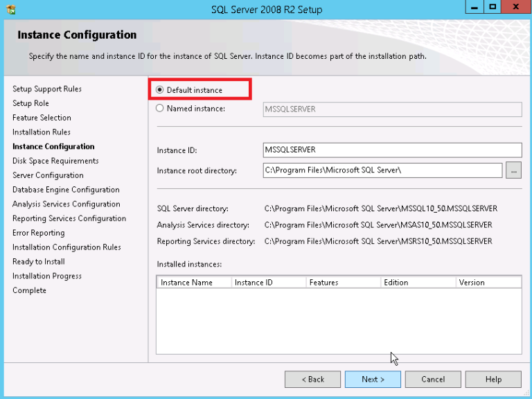Sort by Instance Name column
The image size is (532, 399).
[x=194, y=283]
